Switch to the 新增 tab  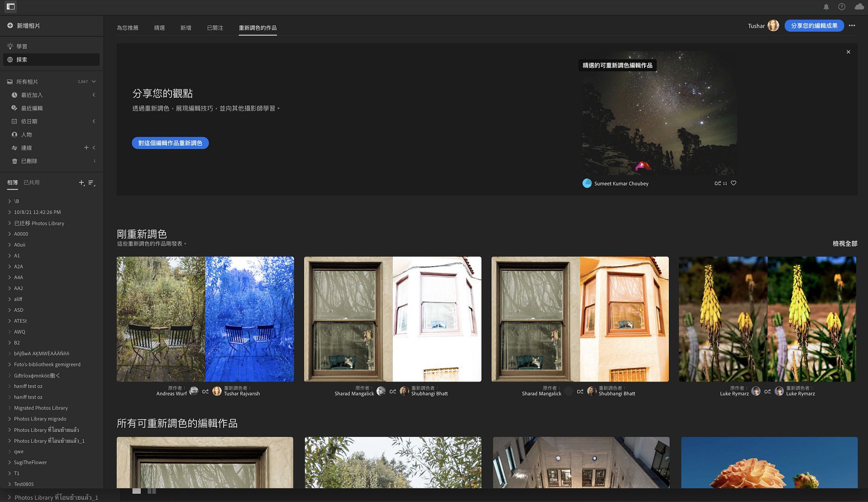click(x=186, y=28)
